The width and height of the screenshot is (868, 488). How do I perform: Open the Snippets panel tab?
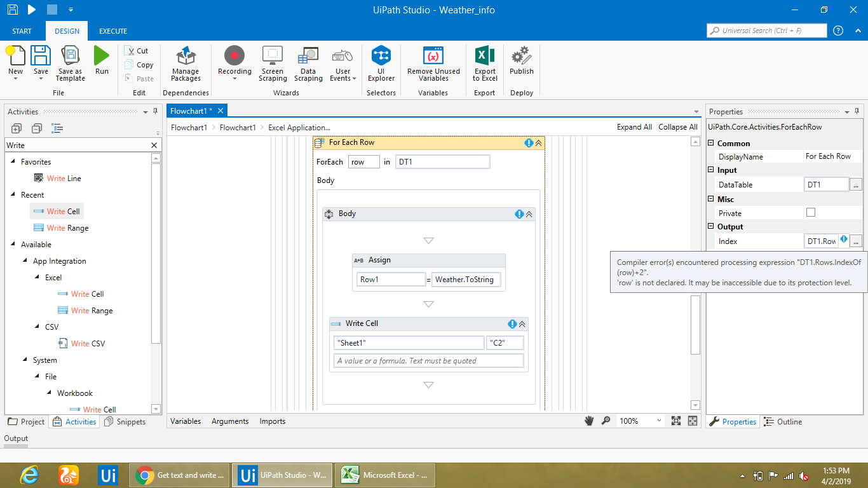click(125, 421)
